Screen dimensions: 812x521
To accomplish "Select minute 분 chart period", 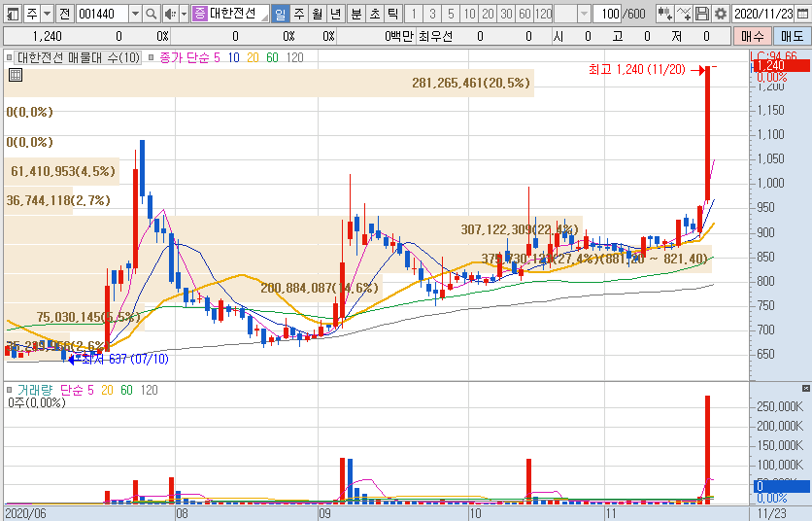I will (356, 14).
